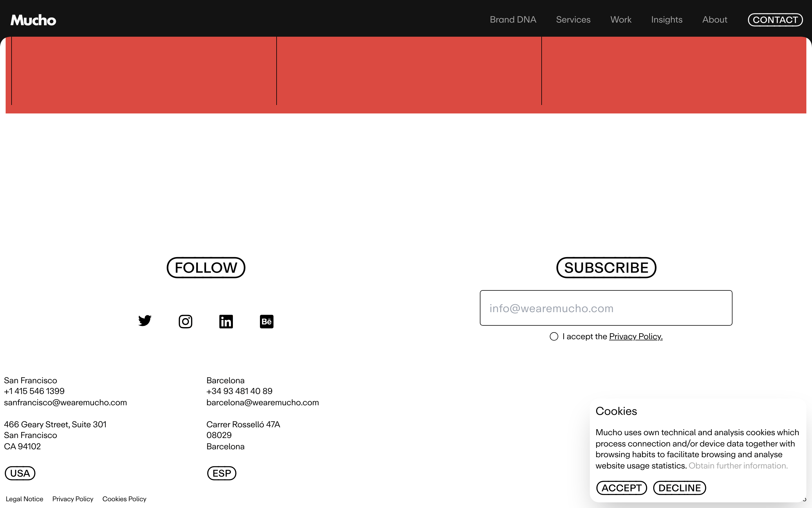The width and height of the screenshot is (812, 508).
Task: Open the Privacy Policy footer link
Action: point(73,499)
